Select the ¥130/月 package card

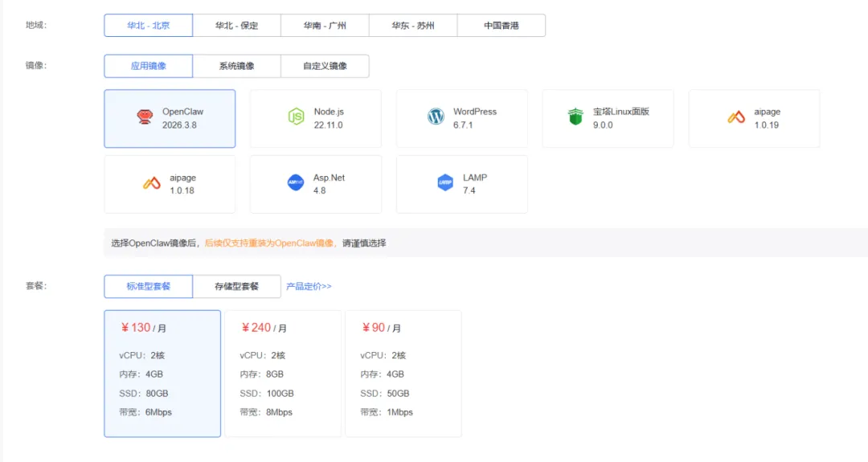point(162,373)
